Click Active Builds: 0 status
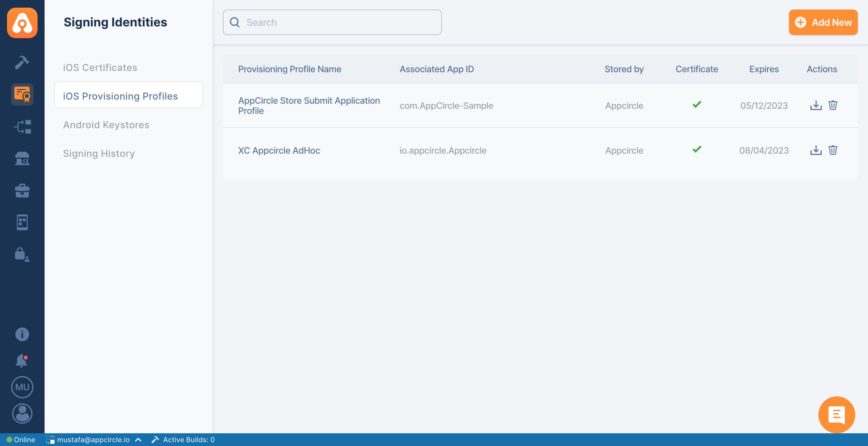 [x=189, y=439]
